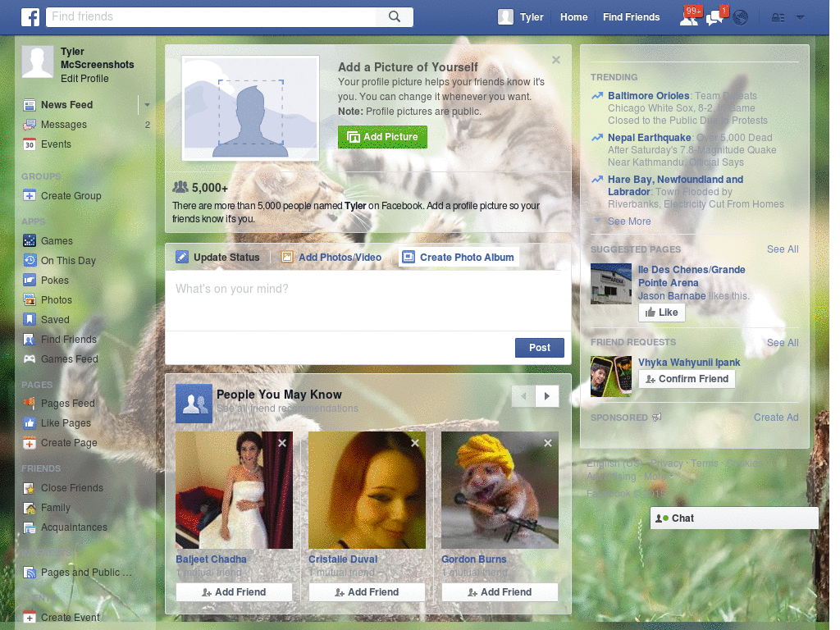Open privacy shortcuts lock icon
This screenshot has height=630, width=840.
778,18
